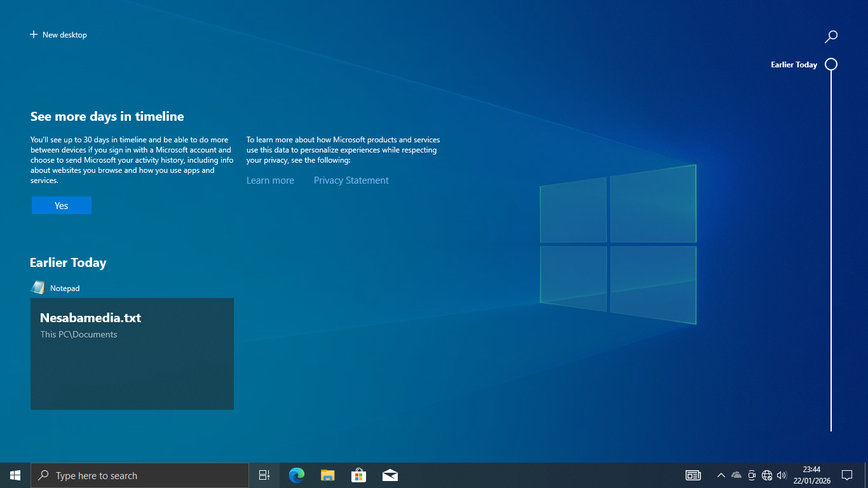Viewport: 868px width, 488px height.
Task: Open the Nesabamedia.txt activity card
Action: point(132,353)
